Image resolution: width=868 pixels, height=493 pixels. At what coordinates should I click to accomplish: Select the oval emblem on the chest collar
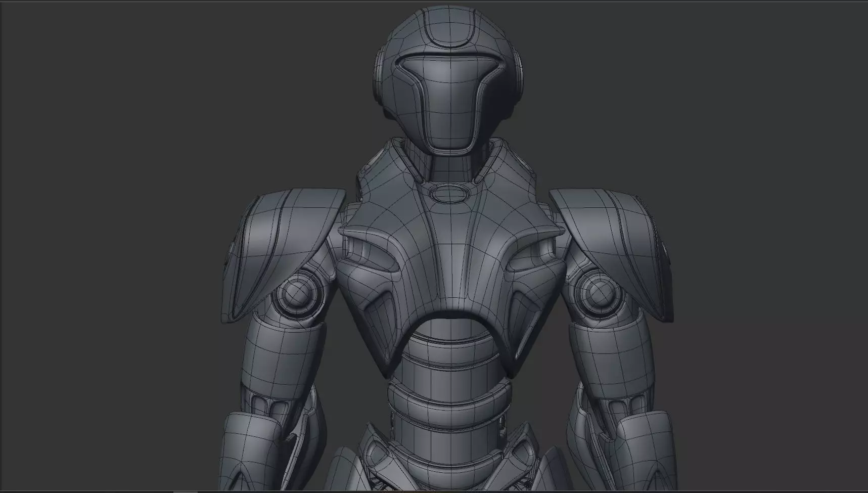click(x=450, y=193)
